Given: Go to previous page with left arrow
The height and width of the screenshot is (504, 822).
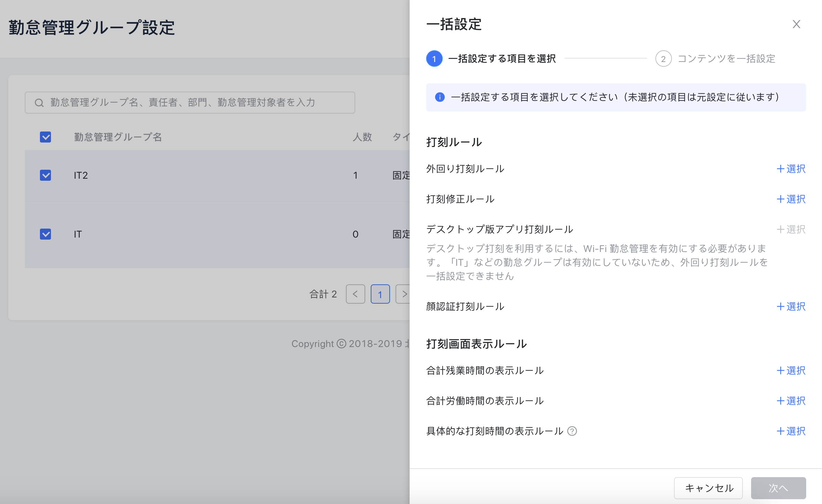Looking at the screenshot, I should [x=355, y=294].
